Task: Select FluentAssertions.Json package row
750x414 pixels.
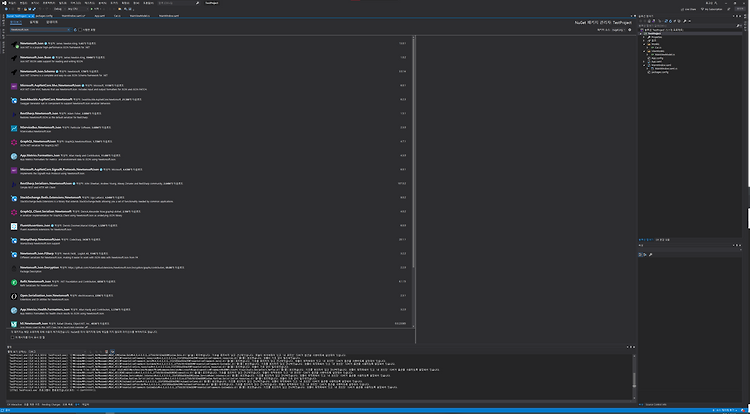Action: tap(210, 227)
